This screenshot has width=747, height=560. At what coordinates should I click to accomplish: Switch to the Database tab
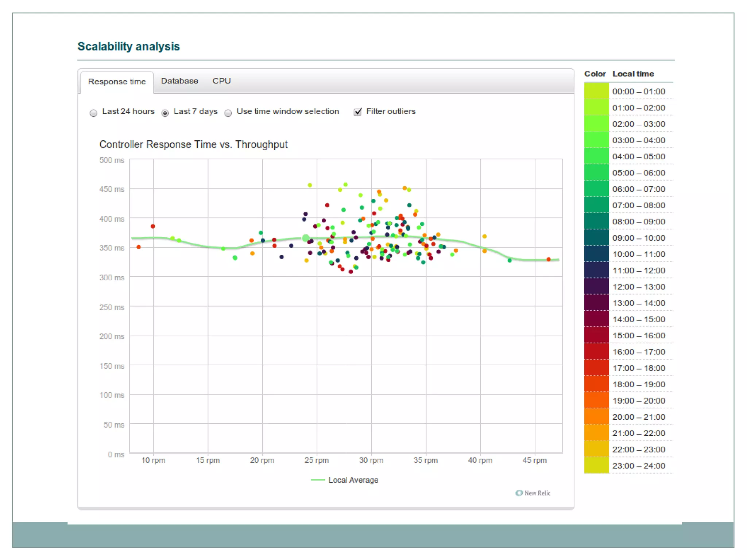pos(179,81)
